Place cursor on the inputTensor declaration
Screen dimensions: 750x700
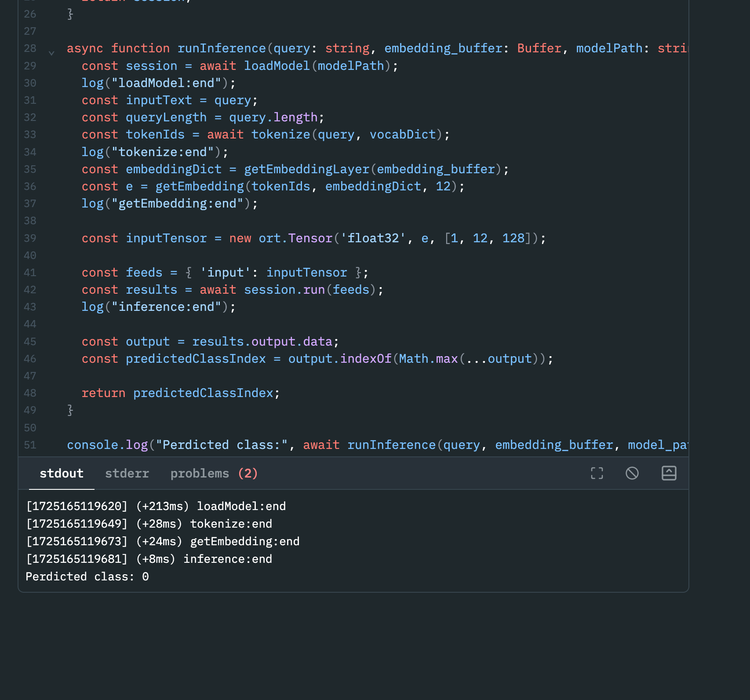click(166, 238)
